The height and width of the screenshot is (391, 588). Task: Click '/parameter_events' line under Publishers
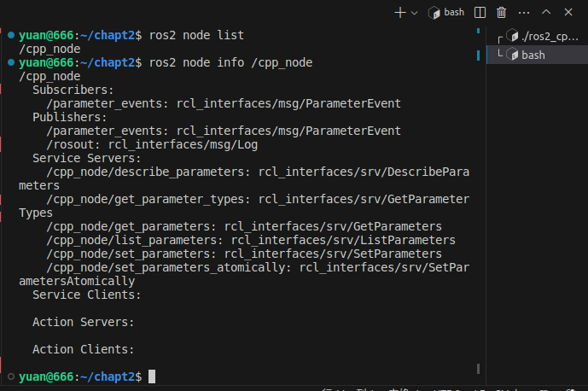pyautogui.click(x=224, y=131)
